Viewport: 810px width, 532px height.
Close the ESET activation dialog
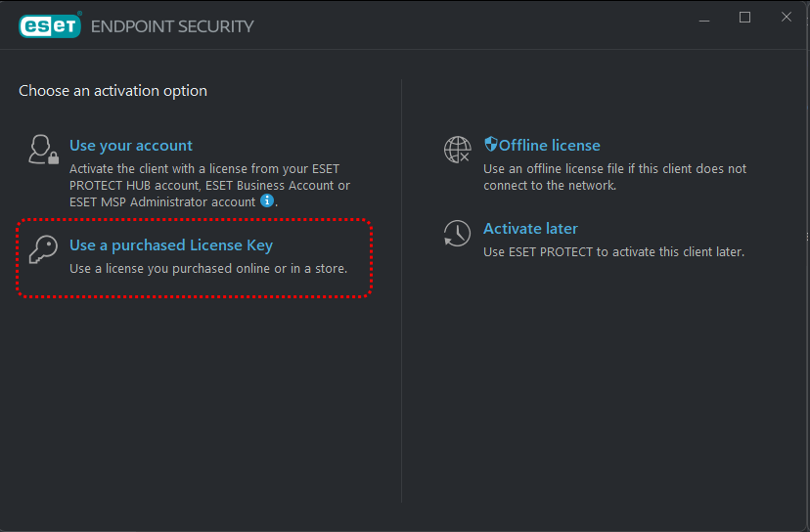pyautogui.click(x=786, y=18)
